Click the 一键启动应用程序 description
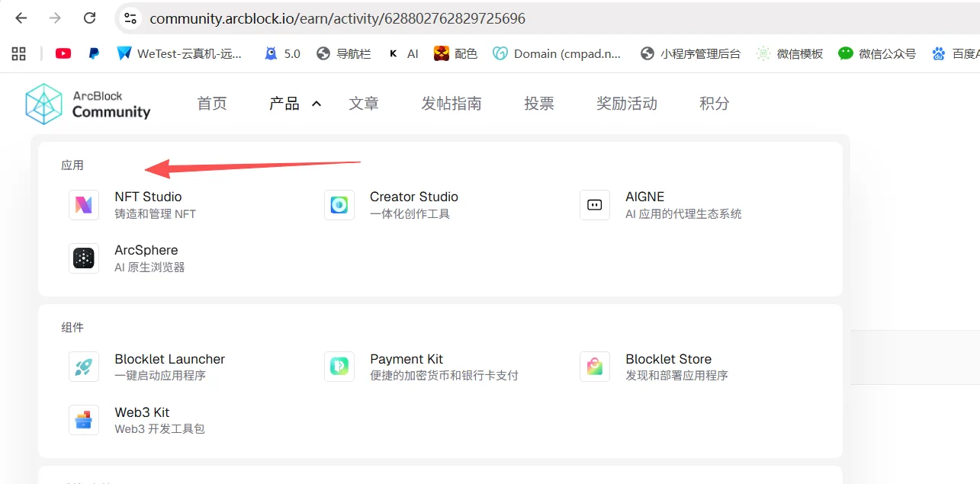Image resolution: width=980 pixels, height=484 pixels. (x=160, y=376)
